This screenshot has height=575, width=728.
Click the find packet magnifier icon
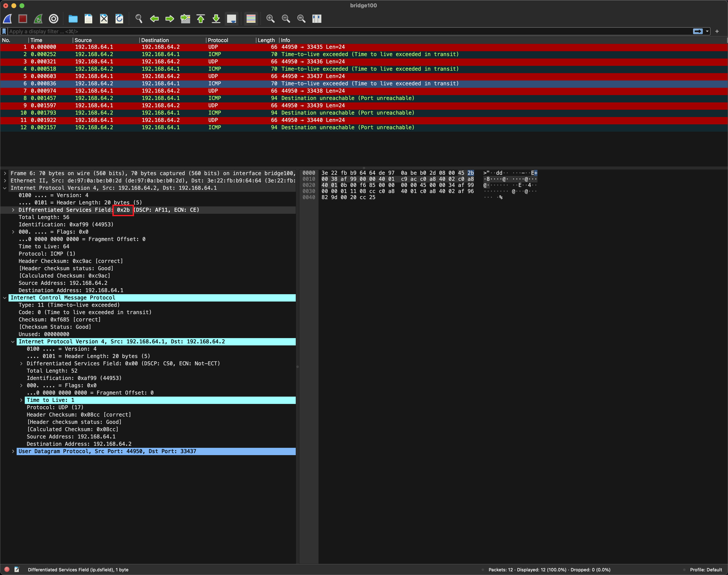139,18
